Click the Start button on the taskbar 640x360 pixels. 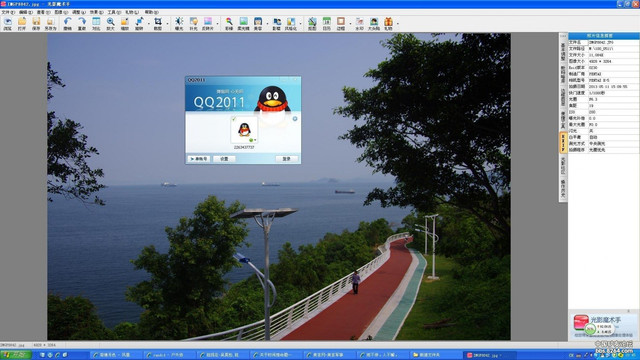tap(16, 355)
